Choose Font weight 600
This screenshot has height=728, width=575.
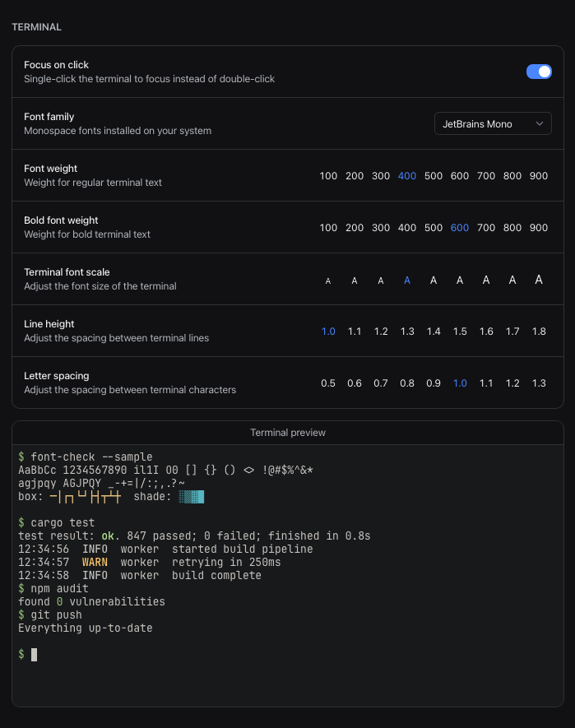pyautogui.click(x=460, y=176)
